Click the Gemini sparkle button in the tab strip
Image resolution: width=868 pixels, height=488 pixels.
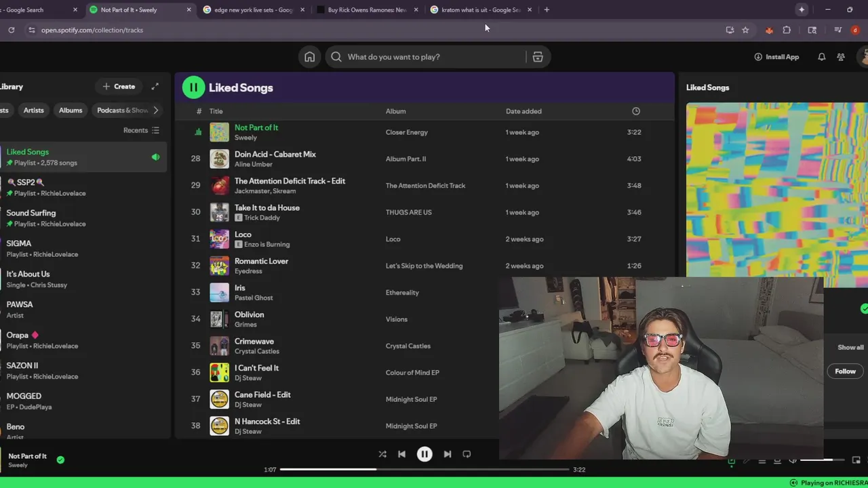tap(802, 9)
